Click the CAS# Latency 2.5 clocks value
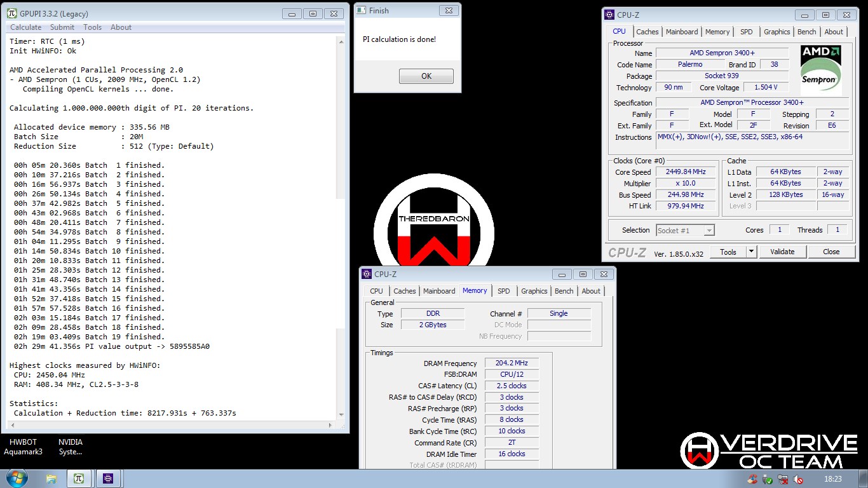Screen dimensions: 868x488 (x=512, y=386)
